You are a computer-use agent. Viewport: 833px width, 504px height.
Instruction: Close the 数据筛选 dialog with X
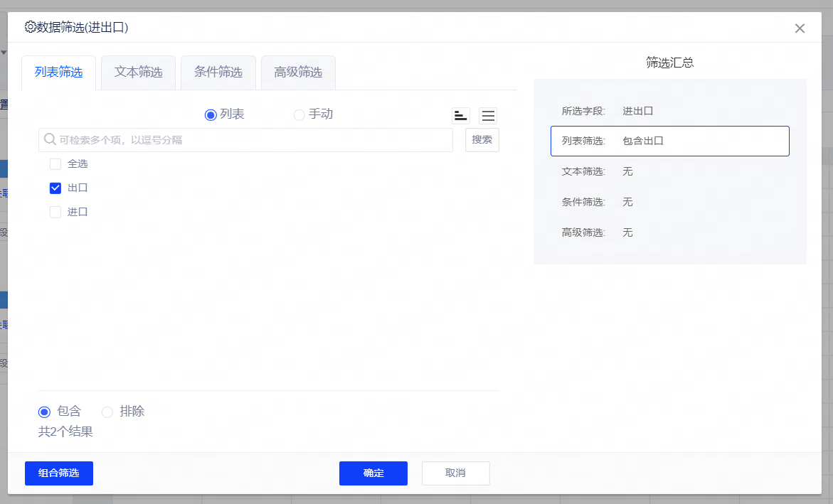pyautogui.click(x=800, y=28)
